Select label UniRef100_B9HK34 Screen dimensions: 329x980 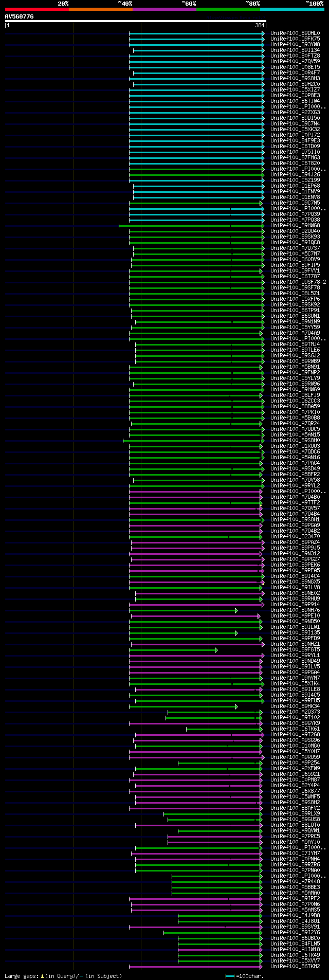295,706
